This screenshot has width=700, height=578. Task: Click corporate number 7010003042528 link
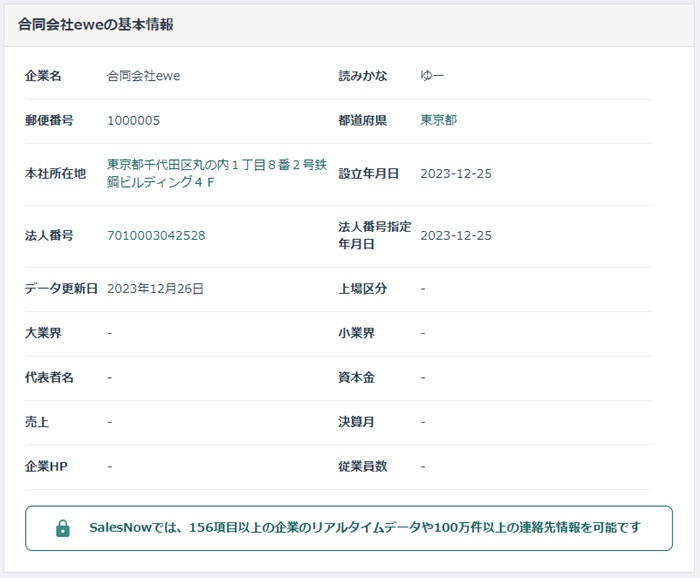click(x=156, y=235)
